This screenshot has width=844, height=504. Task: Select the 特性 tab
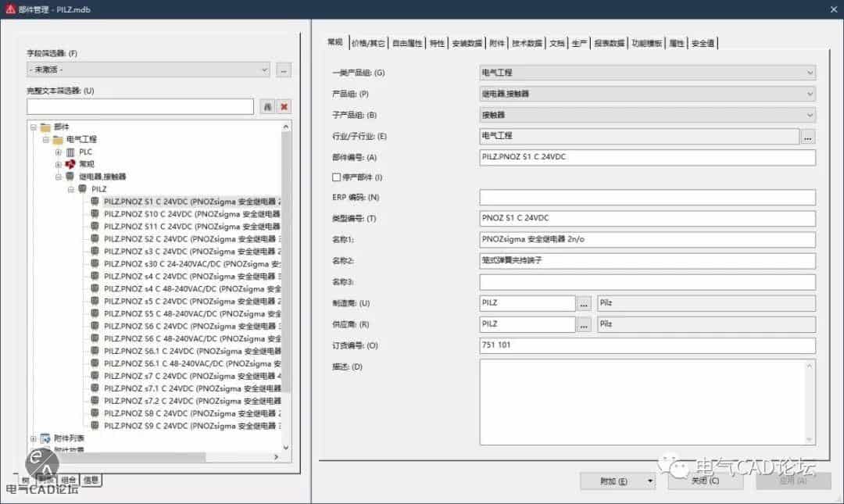coord(437,43)
